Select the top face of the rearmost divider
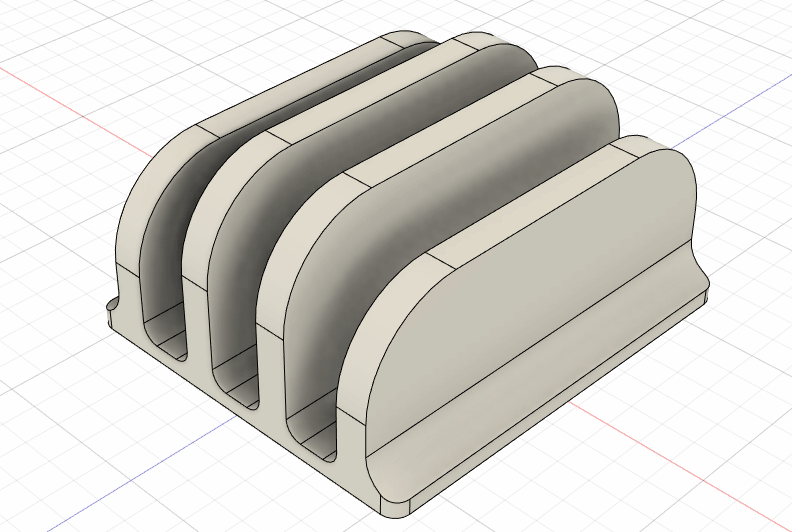Screen dimensions: 792x532 (x=300, y=82)
